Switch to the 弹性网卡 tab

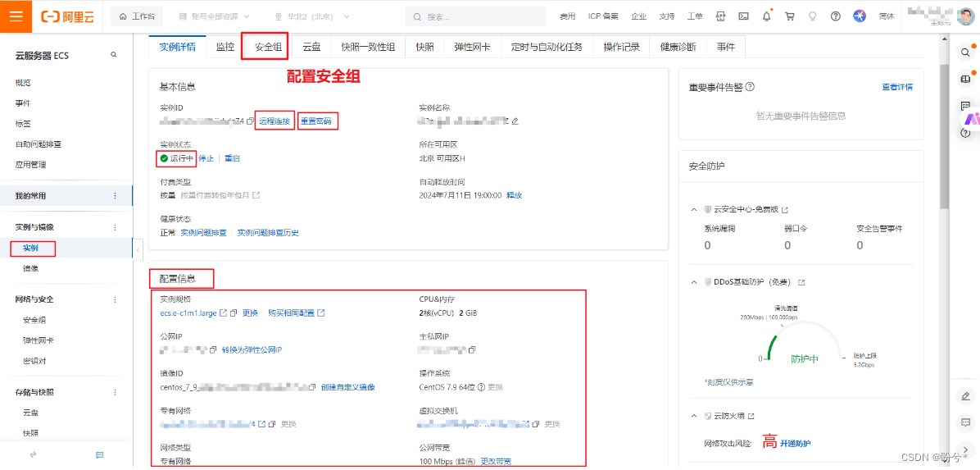[472, 46]
